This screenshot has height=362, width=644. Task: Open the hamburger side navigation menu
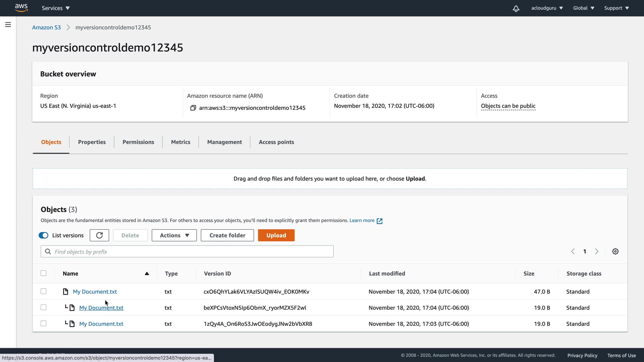8,24
